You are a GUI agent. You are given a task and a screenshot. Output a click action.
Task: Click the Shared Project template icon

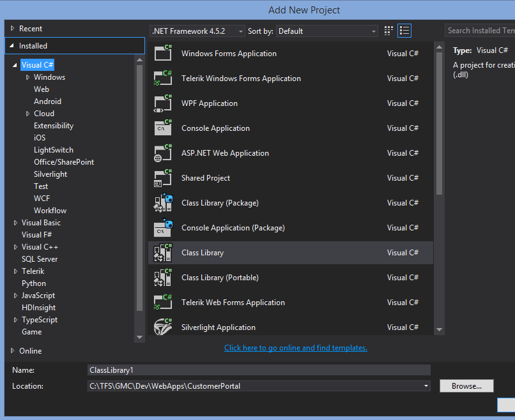163,178
